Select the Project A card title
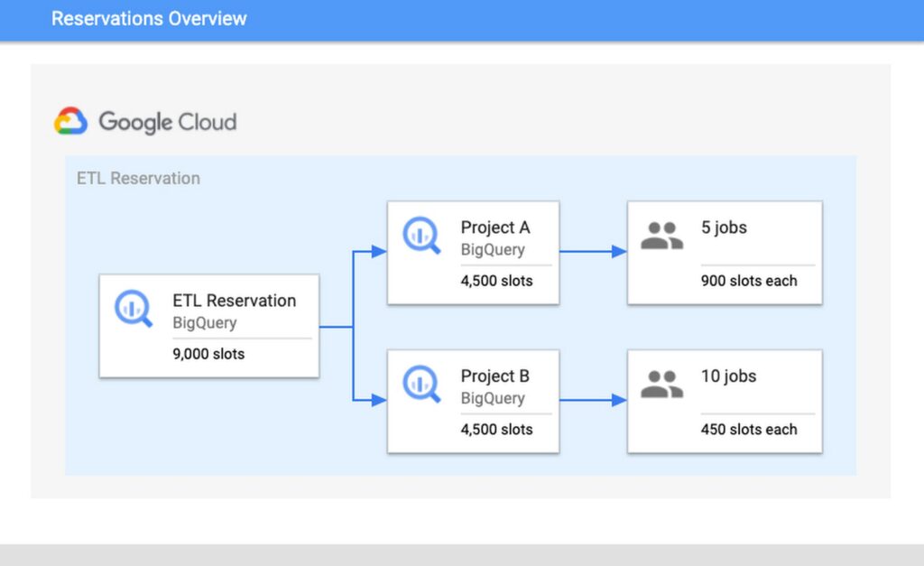Screen dimensions: 924x566 tap(495, 227)
